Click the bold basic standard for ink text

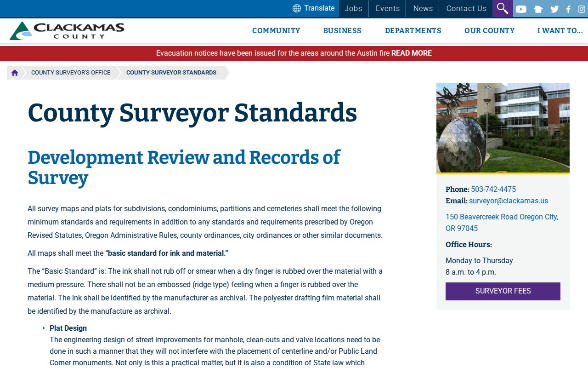pyautogui.click(x=167, y=253)
